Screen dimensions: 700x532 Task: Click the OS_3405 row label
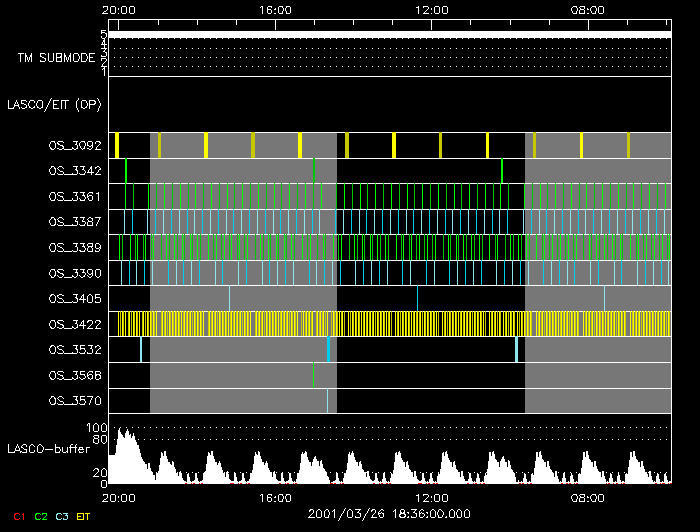click(x=74, y=298)
